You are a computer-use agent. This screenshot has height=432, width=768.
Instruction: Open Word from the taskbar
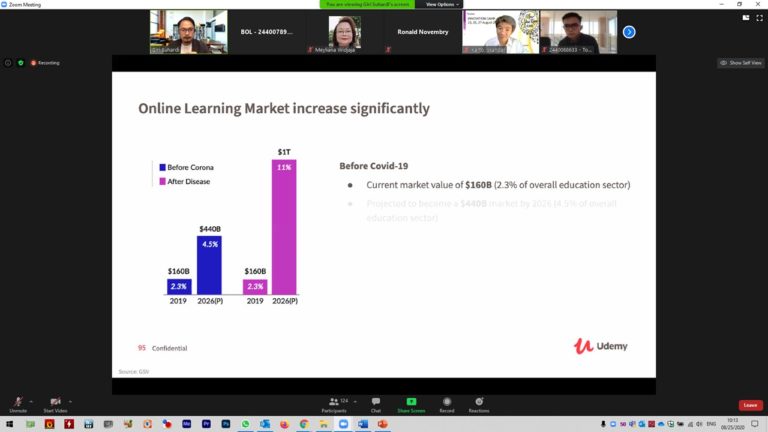click(x=363, y=424)
